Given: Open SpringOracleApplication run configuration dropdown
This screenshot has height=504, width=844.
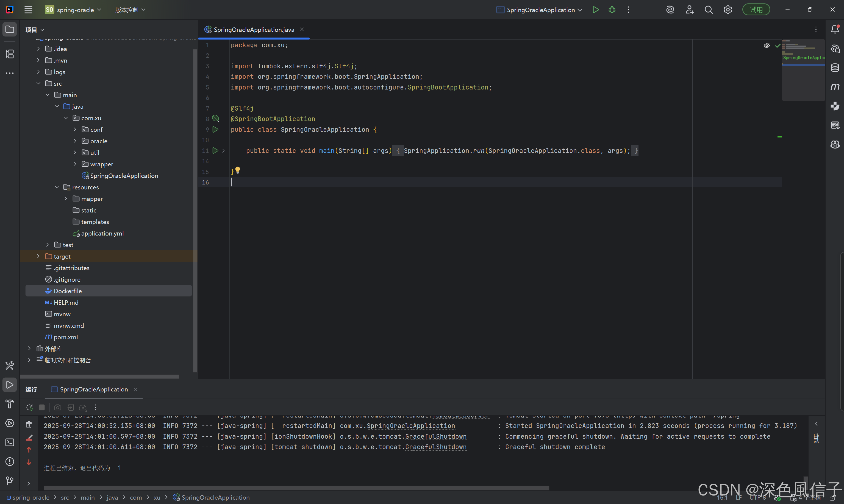Looking at the screenshot, I should click(x=539, y=10).
